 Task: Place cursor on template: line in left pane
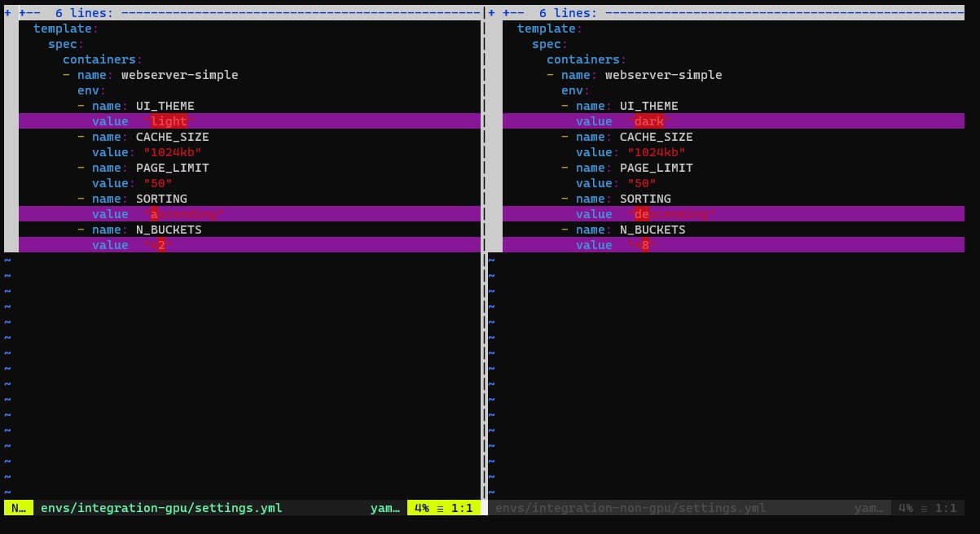point(66,28)
